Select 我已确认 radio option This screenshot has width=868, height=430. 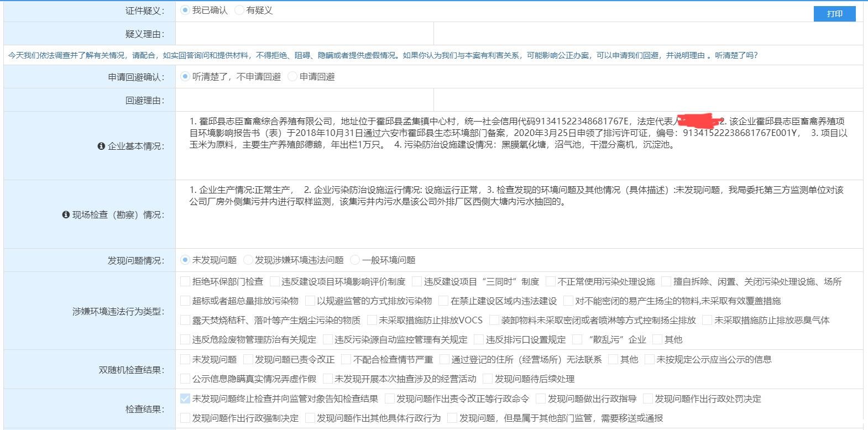click(185, 11)
